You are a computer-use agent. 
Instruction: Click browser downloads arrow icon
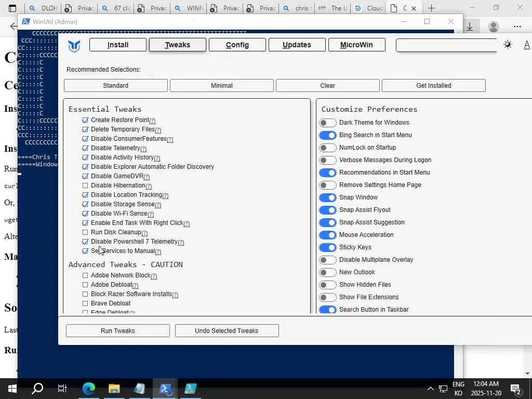pyautogui.click(x=470, y=26)
